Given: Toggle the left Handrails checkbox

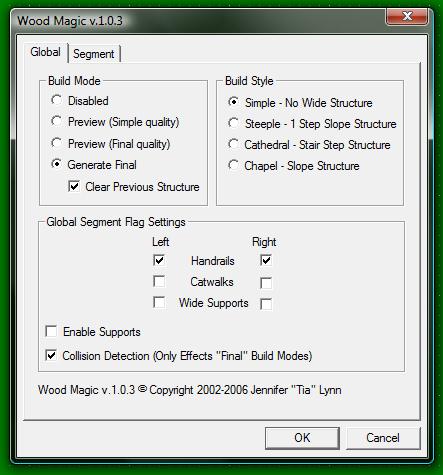Looking at the screenshot, I should click(x=159, y=260).
